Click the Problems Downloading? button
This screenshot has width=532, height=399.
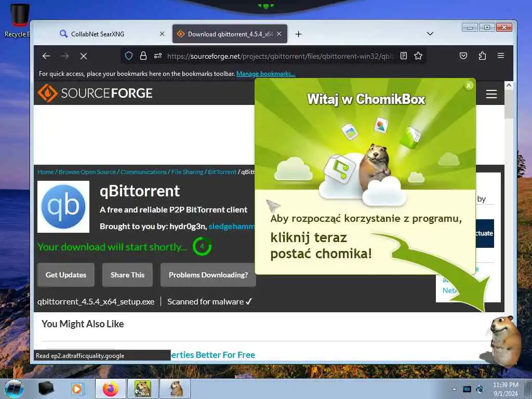208,275
